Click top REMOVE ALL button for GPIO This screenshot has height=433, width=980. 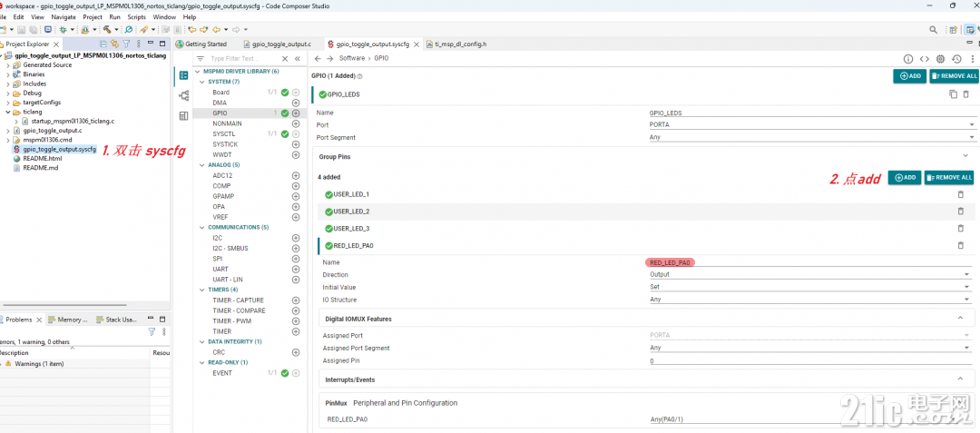click(954, 75)
